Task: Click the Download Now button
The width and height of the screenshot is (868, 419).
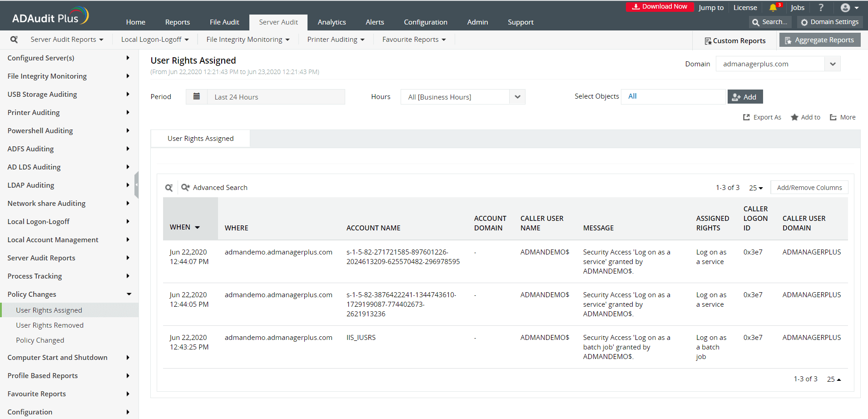Action: (660, 6)
